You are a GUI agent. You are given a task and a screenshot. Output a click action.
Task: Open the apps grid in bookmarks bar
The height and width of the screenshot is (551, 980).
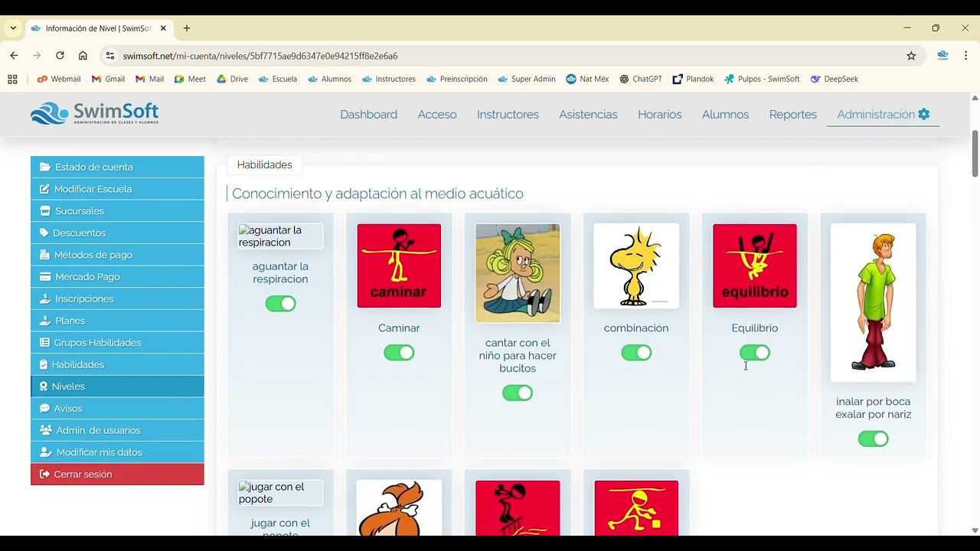12,79
